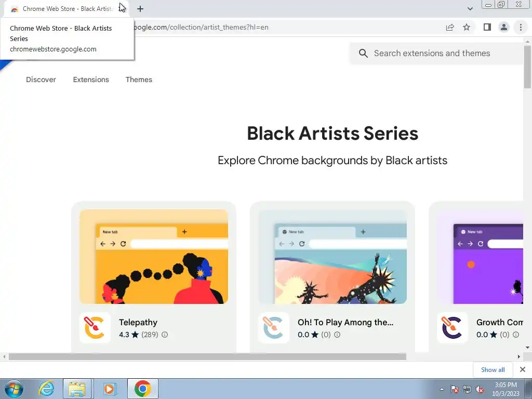Click the scroll right arrow
The width and height of the screenshot is (532, 399).
pyautogui.click(x=519, y=356)
